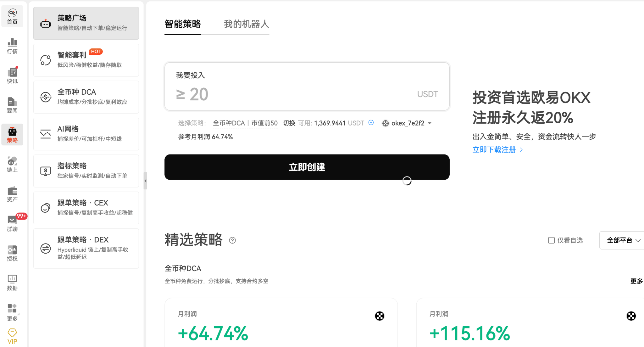Select 全币种 DCA menu item
Screen dimensions: 644x347
click(x=86, y=97)
